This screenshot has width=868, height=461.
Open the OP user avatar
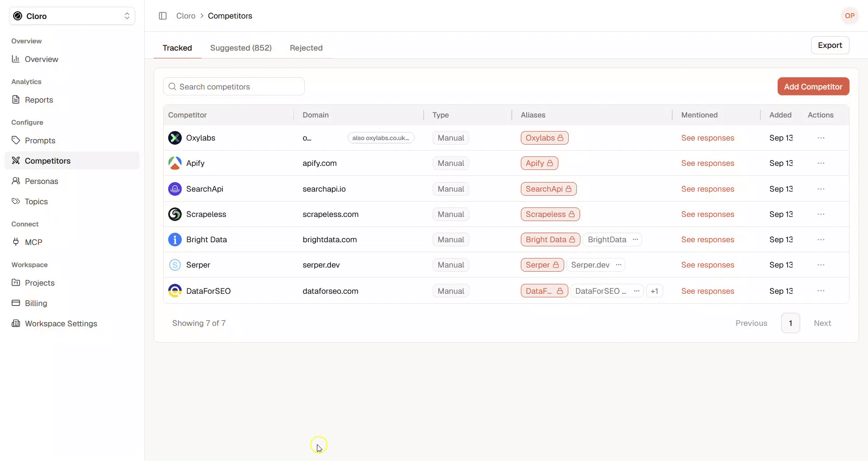click(849, 16)
